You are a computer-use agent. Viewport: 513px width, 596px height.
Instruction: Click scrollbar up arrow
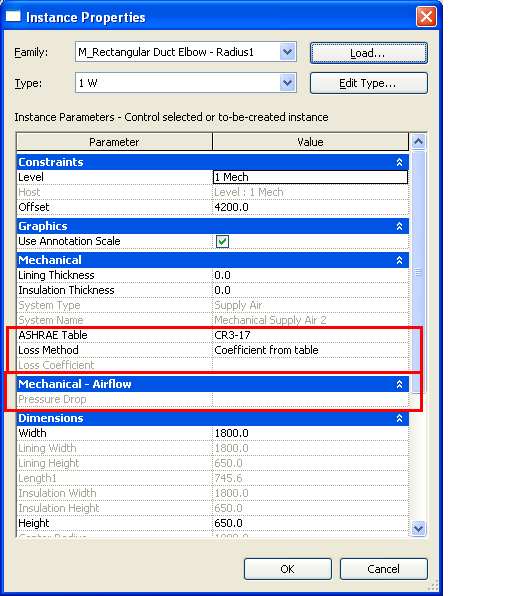[x=418, y=142]
